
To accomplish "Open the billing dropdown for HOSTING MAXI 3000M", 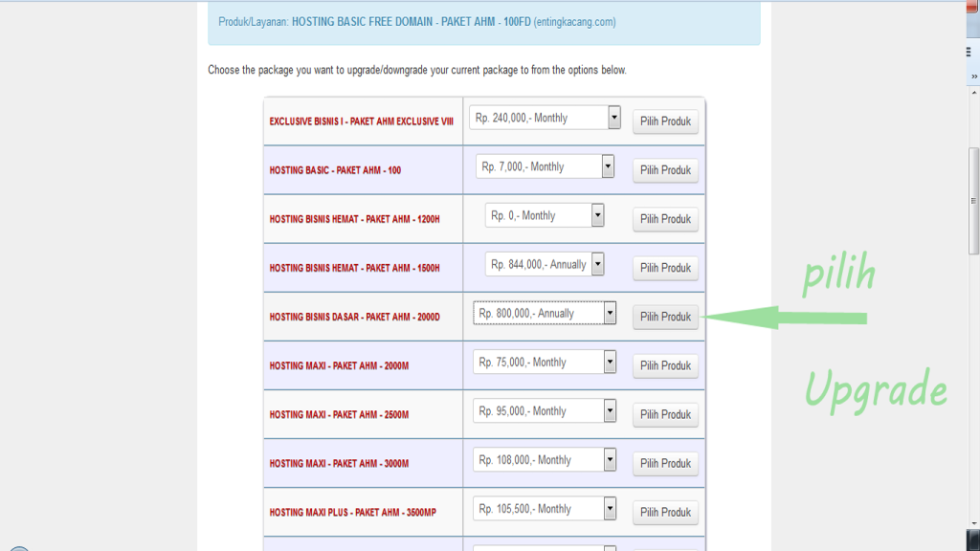I will click(609, 459).
